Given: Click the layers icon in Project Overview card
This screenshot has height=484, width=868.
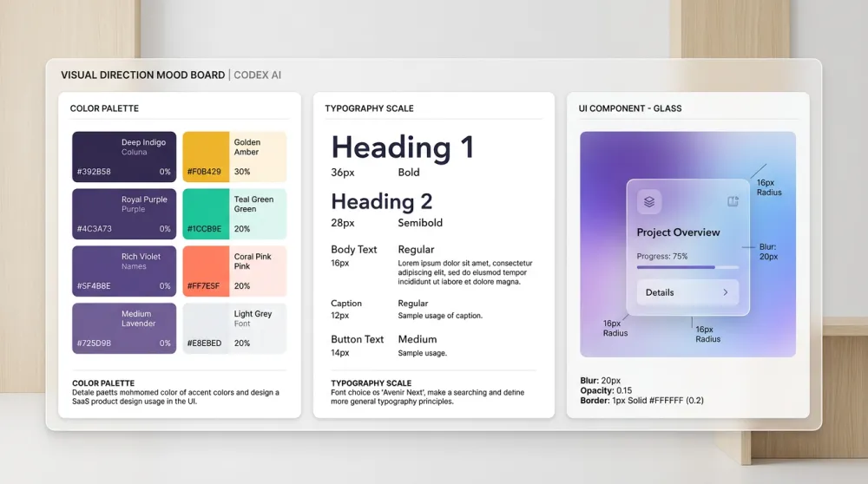Looking at the screenshot, I should point(648,202).
